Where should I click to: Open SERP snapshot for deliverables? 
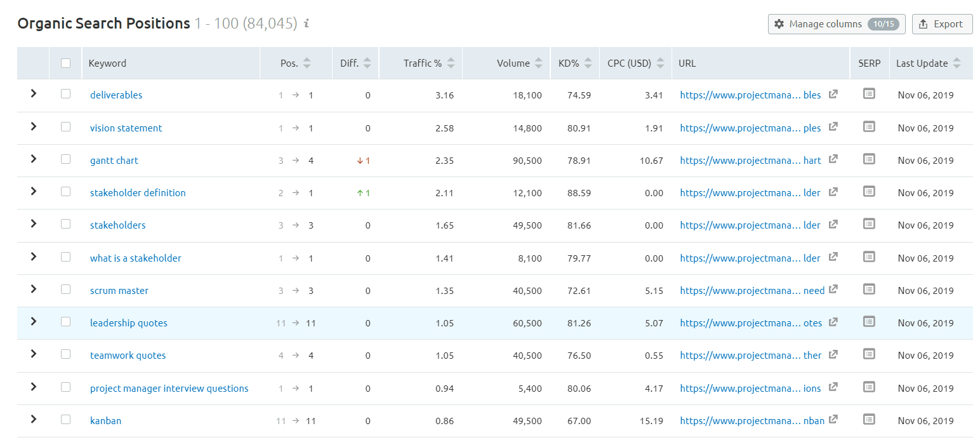869,93
